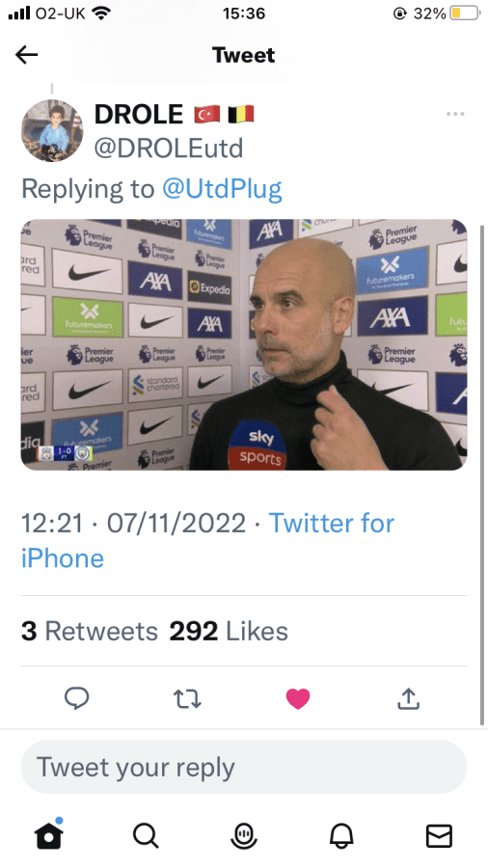View the 3 Retweets list
The image size is (488, 868).
[90, 631]
